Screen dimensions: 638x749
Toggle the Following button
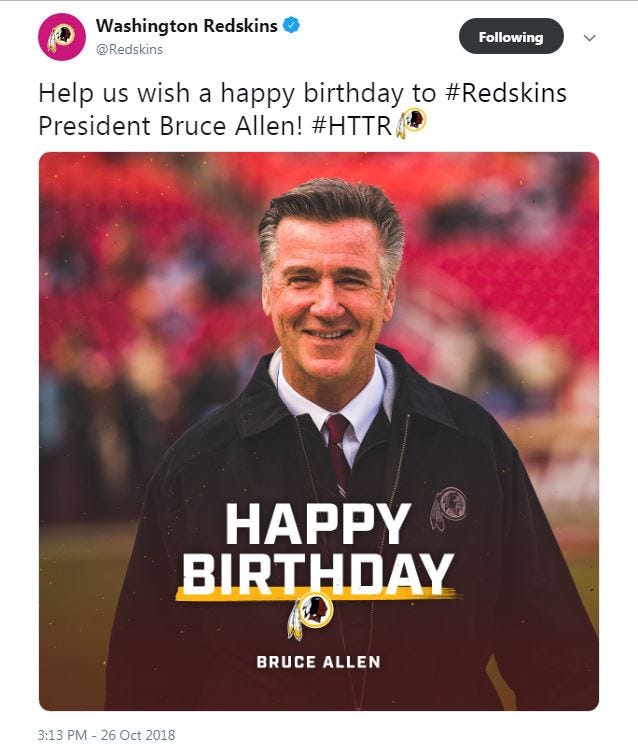(x=510, y=37)
